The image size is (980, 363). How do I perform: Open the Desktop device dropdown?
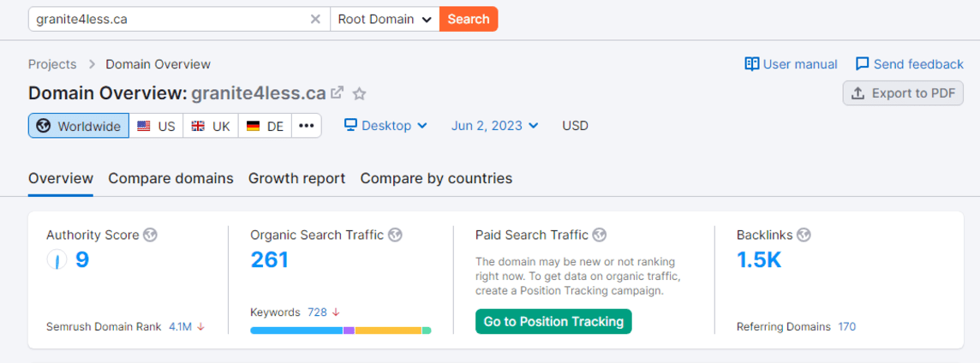pos(385,126)
